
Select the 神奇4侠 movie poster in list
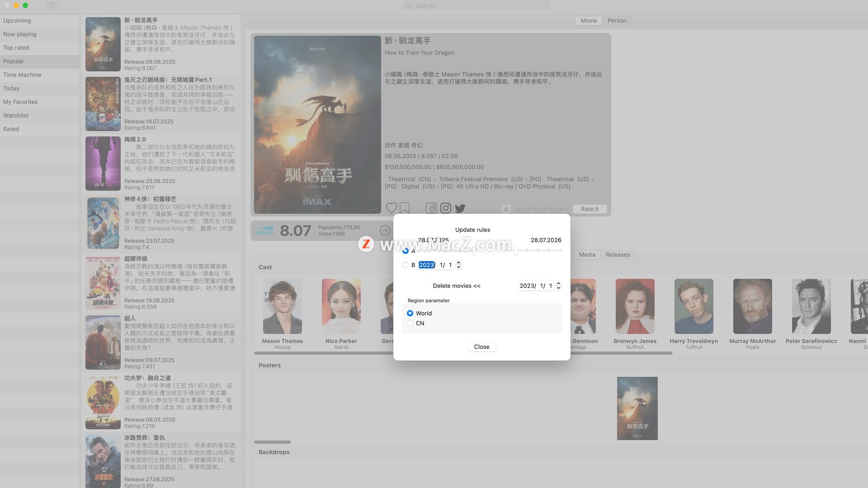coord(103,223)
